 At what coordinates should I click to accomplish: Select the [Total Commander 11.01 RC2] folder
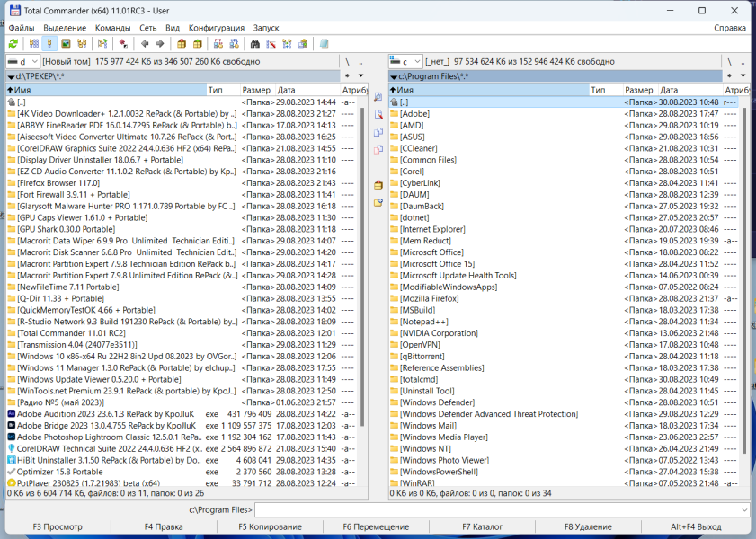[x=182, y=333]
